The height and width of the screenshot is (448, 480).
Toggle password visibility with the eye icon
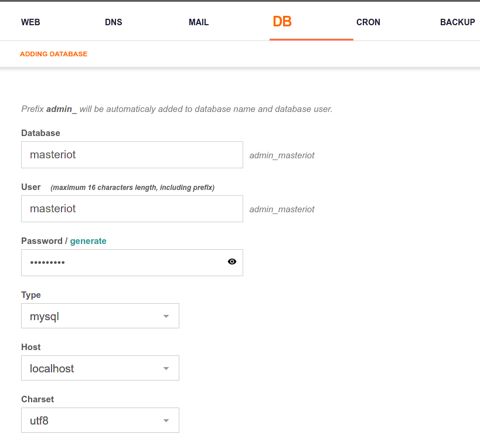(232, 262)
